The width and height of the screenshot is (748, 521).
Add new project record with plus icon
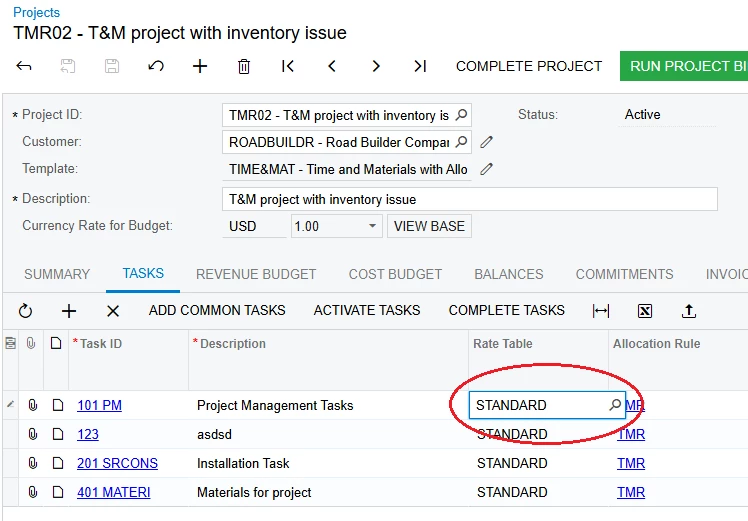pos(200,66)
